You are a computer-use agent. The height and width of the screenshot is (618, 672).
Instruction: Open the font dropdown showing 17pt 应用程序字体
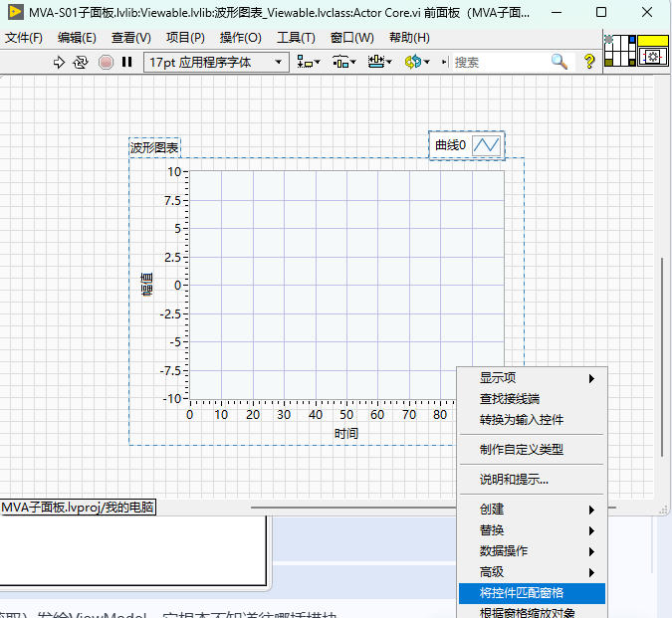216,63
